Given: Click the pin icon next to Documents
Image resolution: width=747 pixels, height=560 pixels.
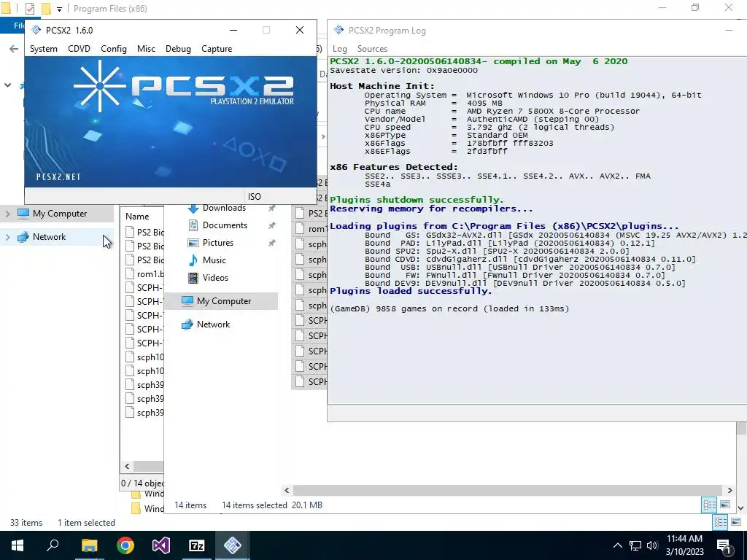Looking at the screenshot, I should (x=271, y=226).
